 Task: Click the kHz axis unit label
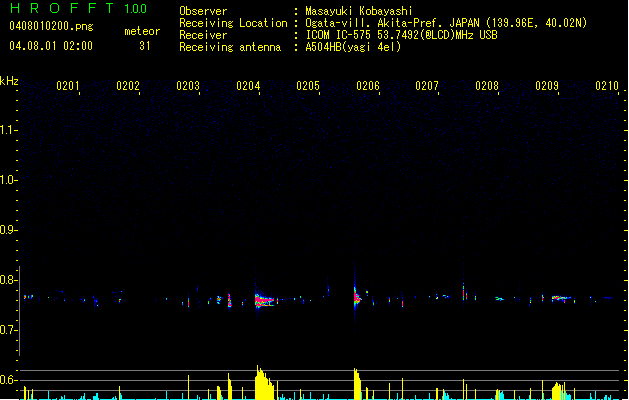(9, 81)
